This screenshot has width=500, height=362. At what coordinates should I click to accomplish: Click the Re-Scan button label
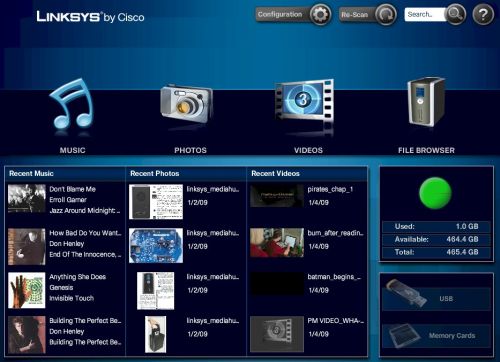click(355, 15)
